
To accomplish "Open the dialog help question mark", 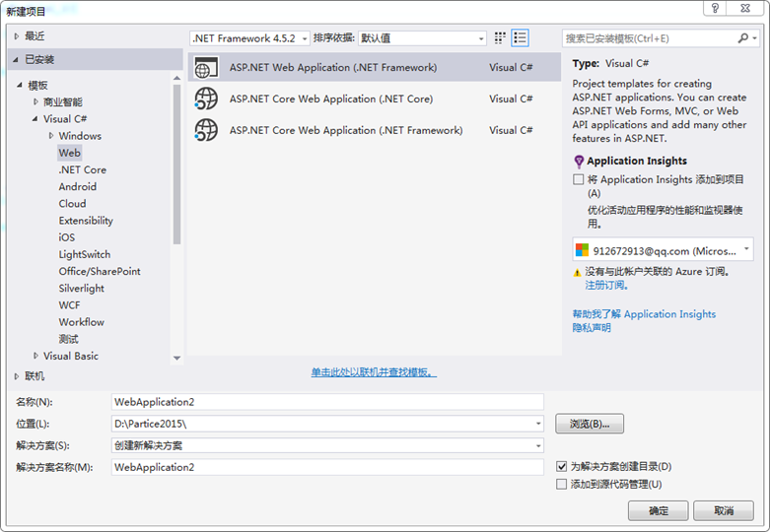I will pos(715,8).
